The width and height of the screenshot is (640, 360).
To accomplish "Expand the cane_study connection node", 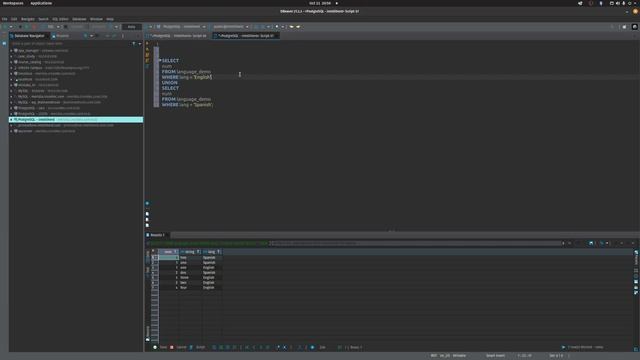I will click(11, 56).
